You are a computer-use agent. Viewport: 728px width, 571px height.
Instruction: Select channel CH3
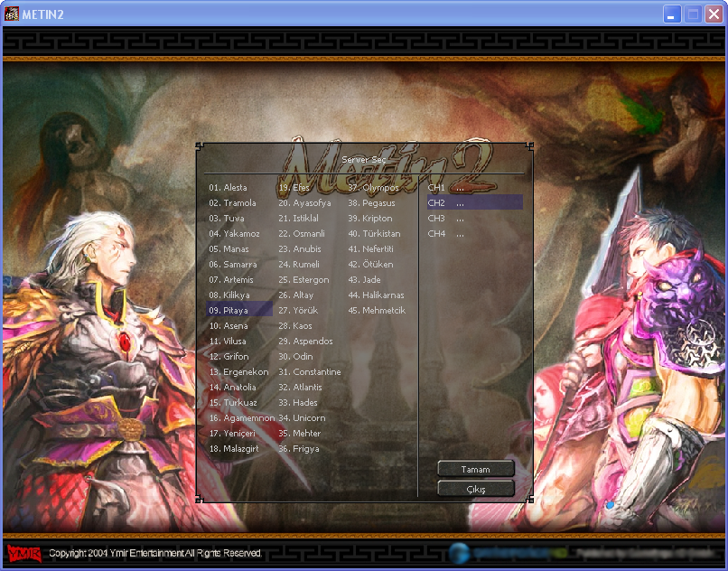(x=475, y=219)
